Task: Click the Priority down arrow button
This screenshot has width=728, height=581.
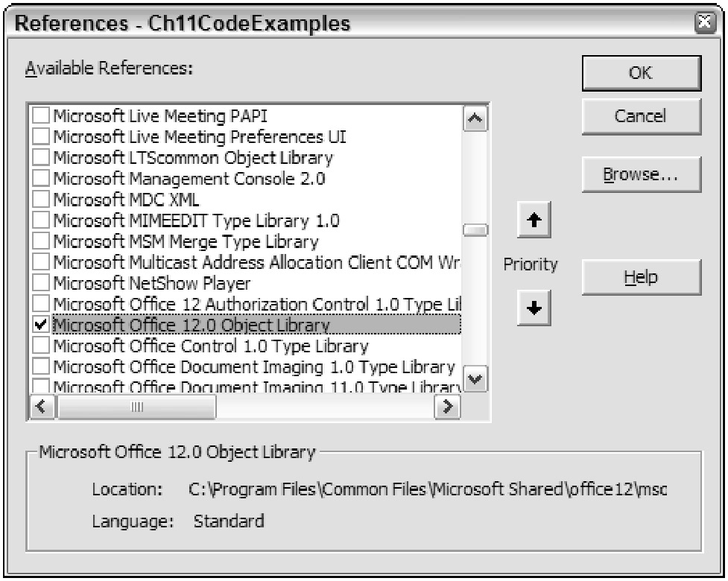Action: (533, 306)
